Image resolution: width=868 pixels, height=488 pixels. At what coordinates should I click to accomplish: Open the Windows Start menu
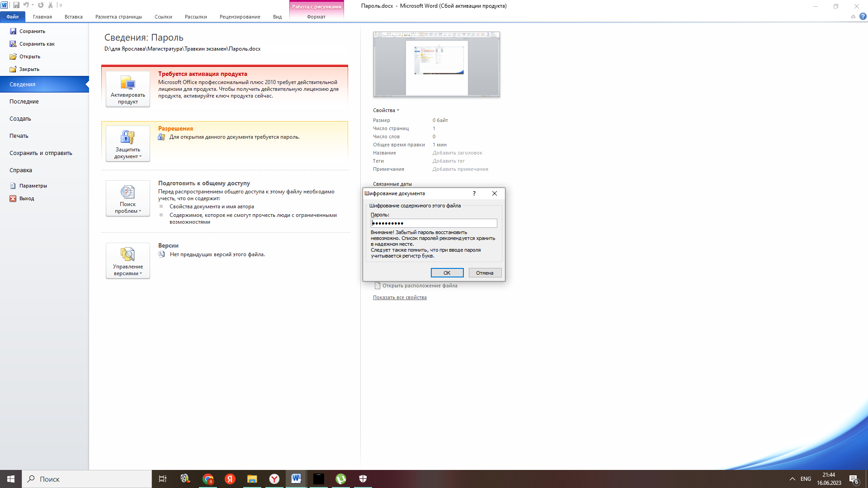pyautogui.click(x=11, y=479)
